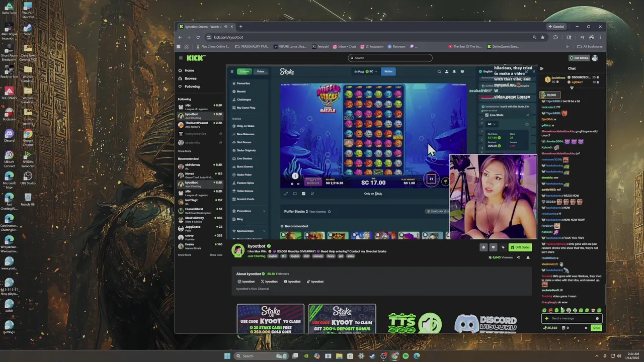Open JuggDraco channel in Recommended
This screenshot has height=362, width=644.
(200, 228)
